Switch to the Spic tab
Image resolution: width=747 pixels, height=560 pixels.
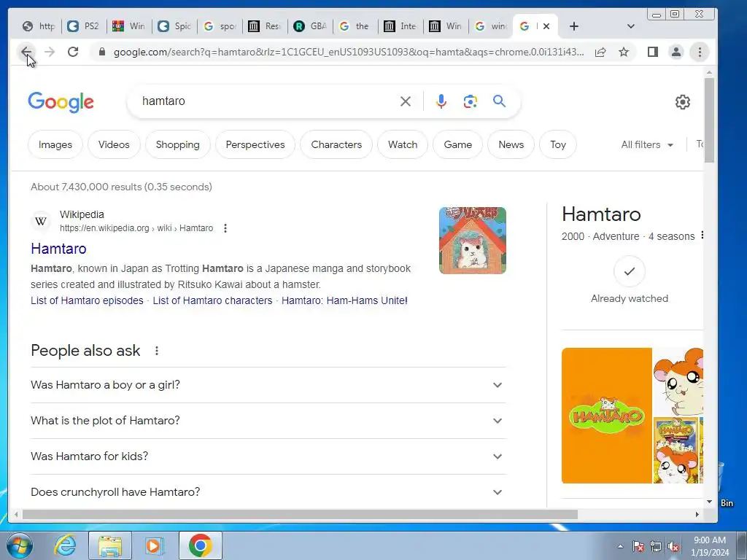tap(175, 26)
